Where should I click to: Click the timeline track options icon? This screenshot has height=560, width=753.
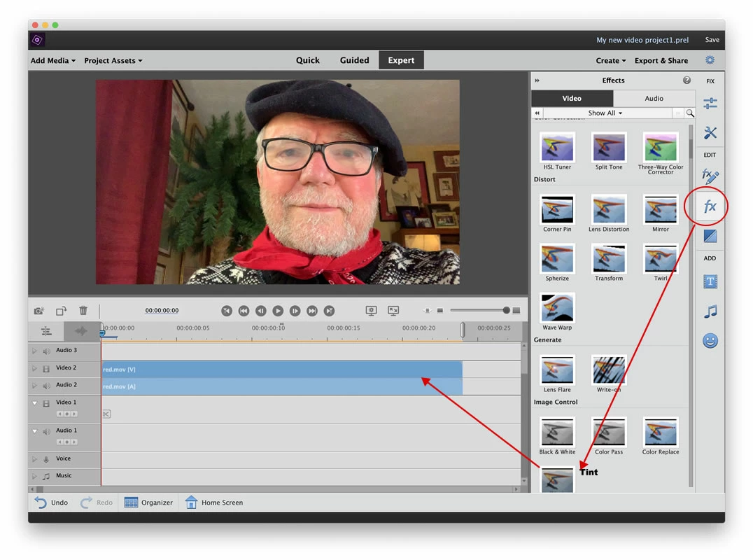(46, 331)
